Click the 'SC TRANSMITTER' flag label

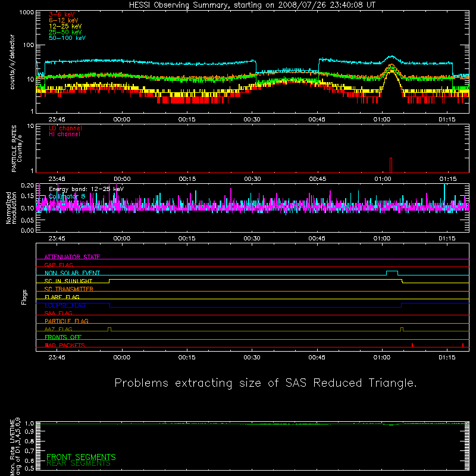tap(68, 289)
